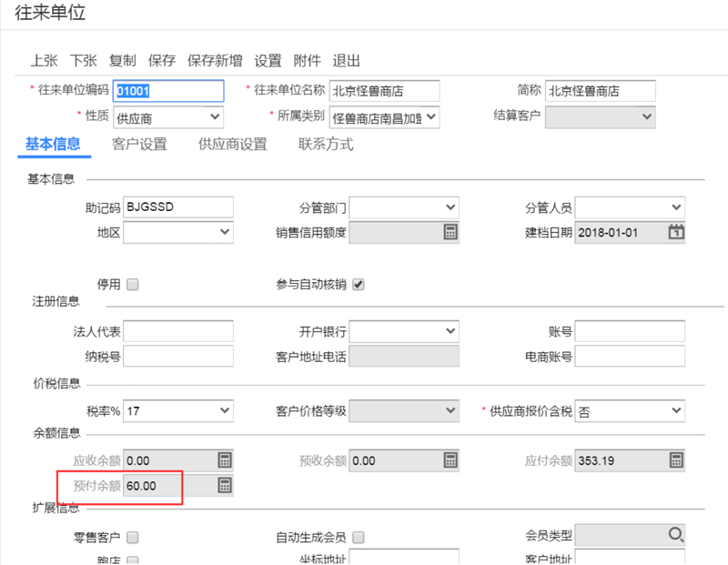Expand the 所属类别 dropdown
Viewport: 728px width, 565px height.
[384, 117]
